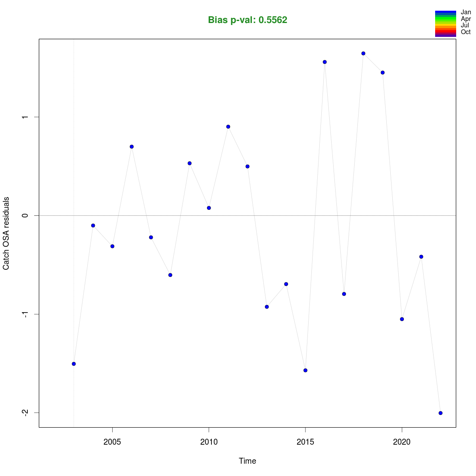Select the 2007 data point
Viewport: 476px width, 476px height.
tap(151, 237)
